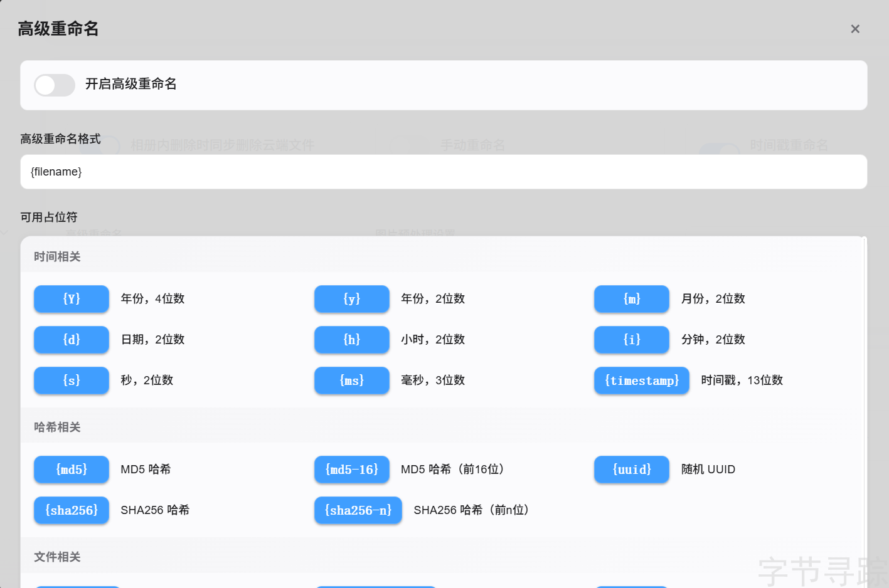Click the 分钟，2位数 description
Image resolution: width=889 pixels, height=588 pixels.
[x=713, y=340]
